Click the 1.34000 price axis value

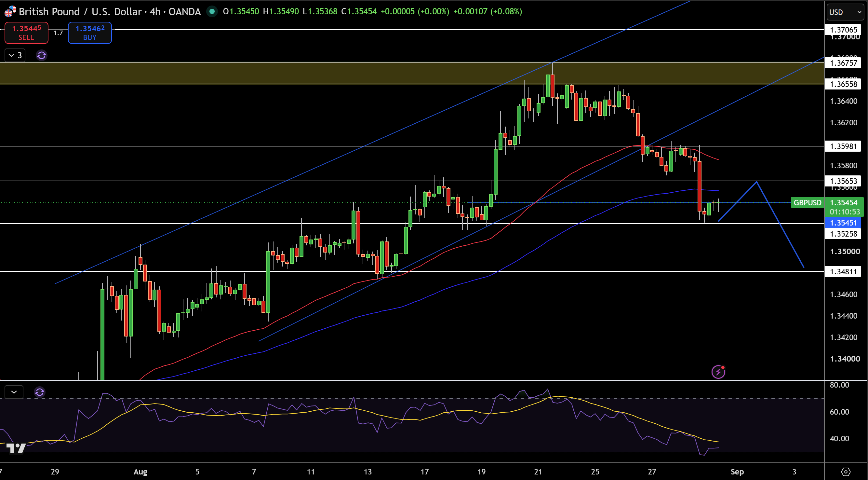(845, 359)
